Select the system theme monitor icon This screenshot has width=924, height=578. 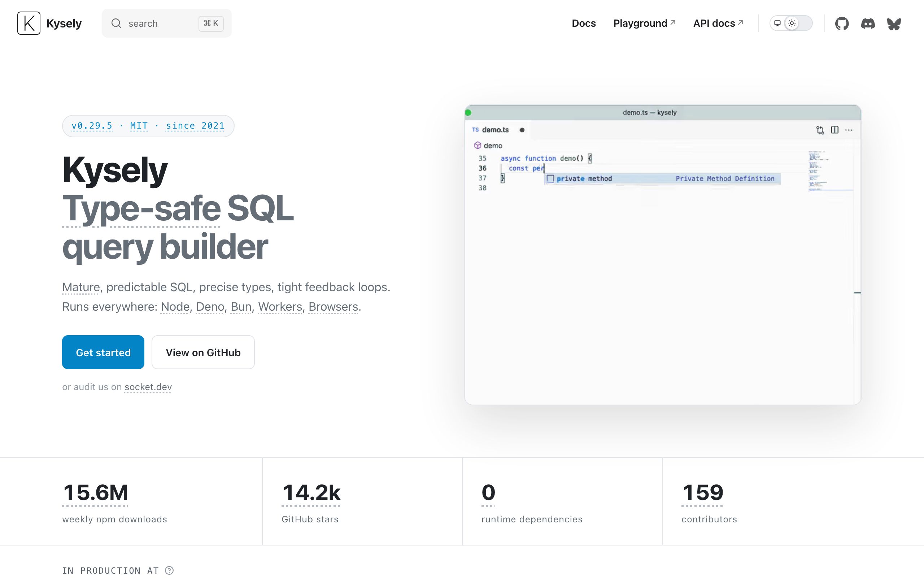click(x=777, y=23)
